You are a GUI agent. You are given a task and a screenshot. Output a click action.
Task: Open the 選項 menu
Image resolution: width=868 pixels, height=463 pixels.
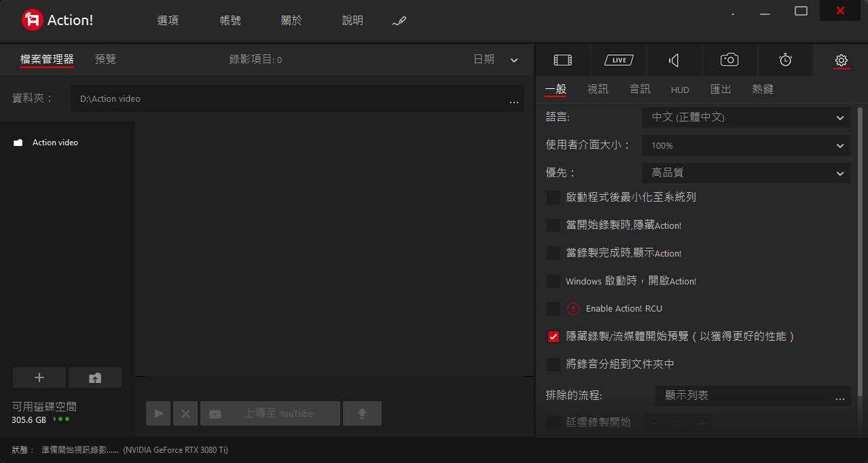[x=168, y=20]
